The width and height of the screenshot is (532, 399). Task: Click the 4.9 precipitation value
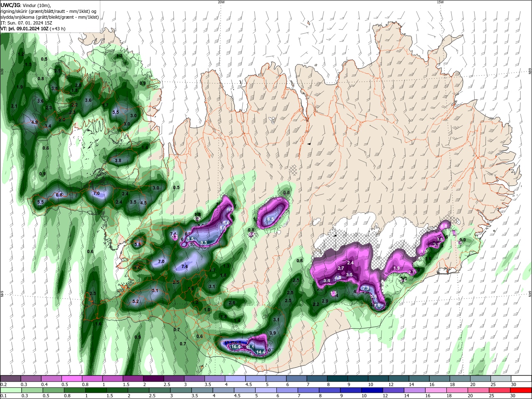pos(34,122)
